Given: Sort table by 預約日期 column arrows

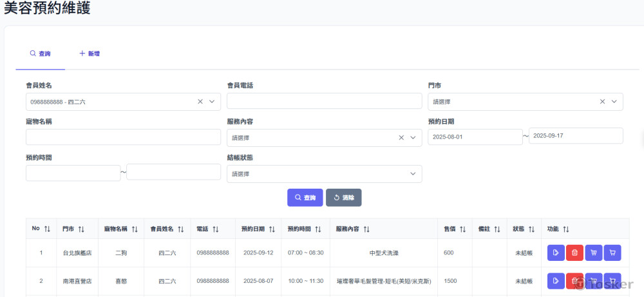Looking at the screenshot, I should [x=272, y=229].
